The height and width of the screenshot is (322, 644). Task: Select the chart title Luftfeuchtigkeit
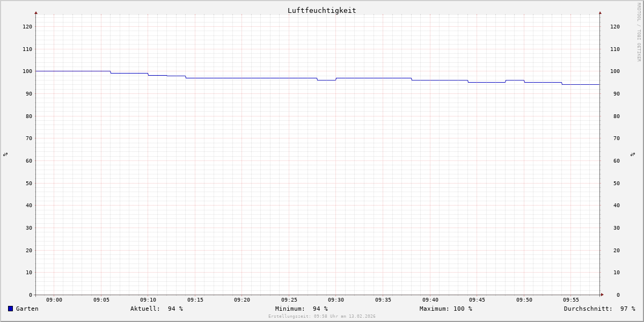pyautogui.click(x=322, y=10)
